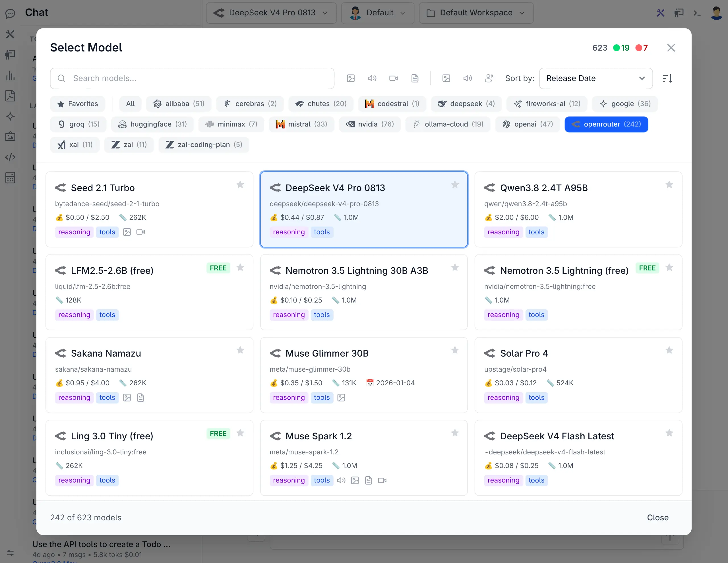Star the Solar Pro 4 model

coord(669,350)
